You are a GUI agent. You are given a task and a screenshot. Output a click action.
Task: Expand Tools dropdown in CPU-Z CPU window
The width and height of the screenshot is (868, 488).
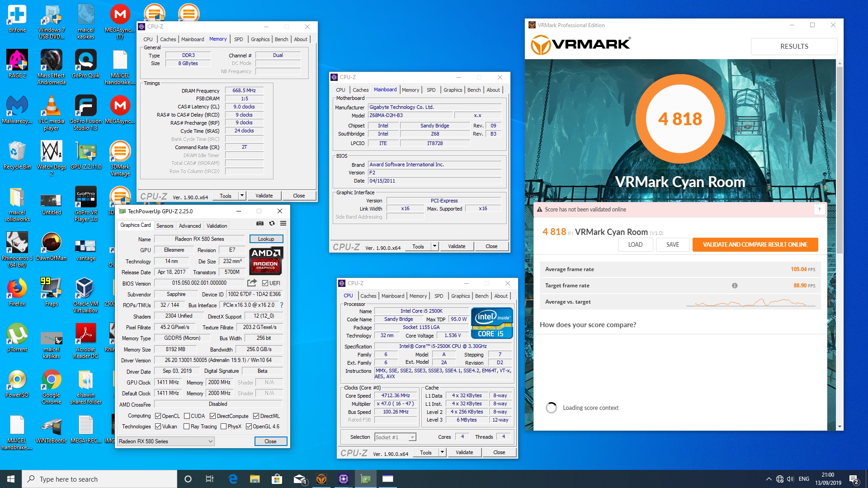442,452
